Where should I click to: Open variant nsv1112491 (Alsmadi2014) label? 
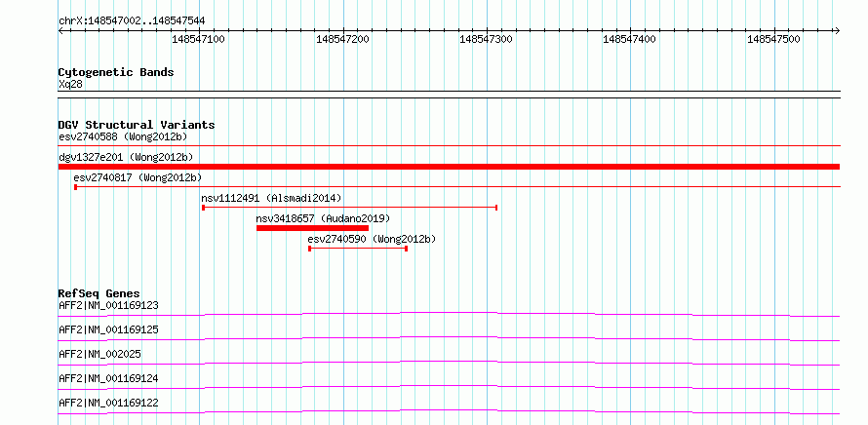click(x=271, y=198)
